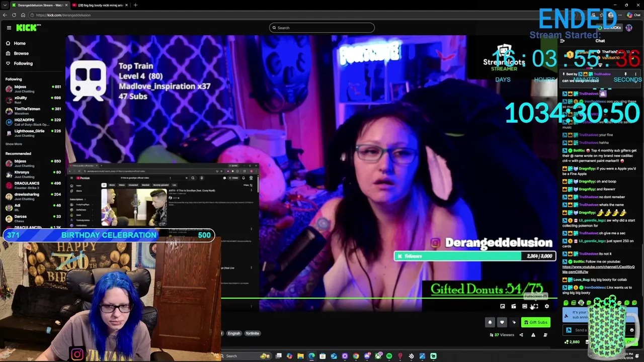The height and width of the screenshot is (362, 644).
Task: Reload the current page
Action: (x=14, y=15)
